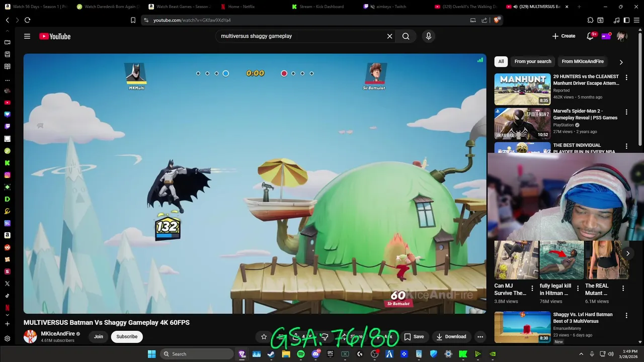Viewport: 644px width, 362px height.
Task: Open the 29 HUNTERS Manhunt thumbnail
Action: coord(522,89)
